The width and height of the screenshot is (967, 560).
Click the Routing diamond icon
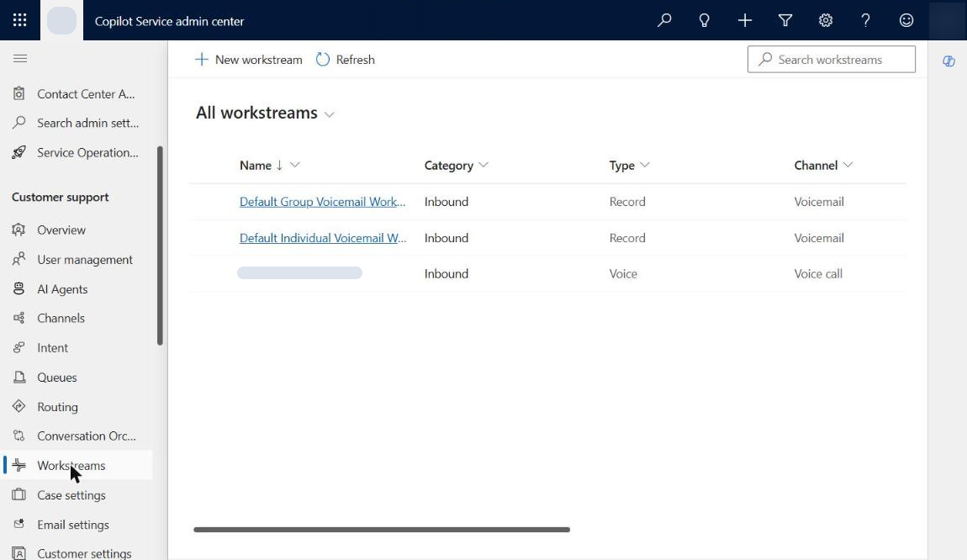(19, 406)
